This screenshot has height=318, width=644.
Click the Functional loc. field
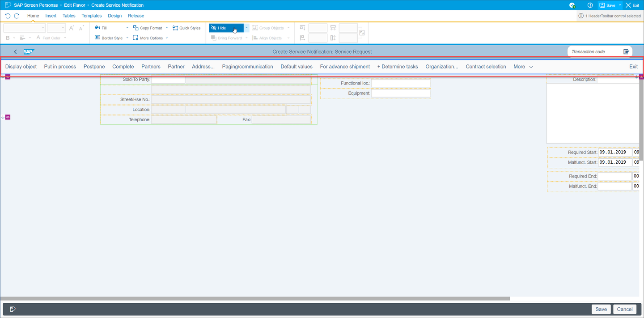click(x=401, y=83)
